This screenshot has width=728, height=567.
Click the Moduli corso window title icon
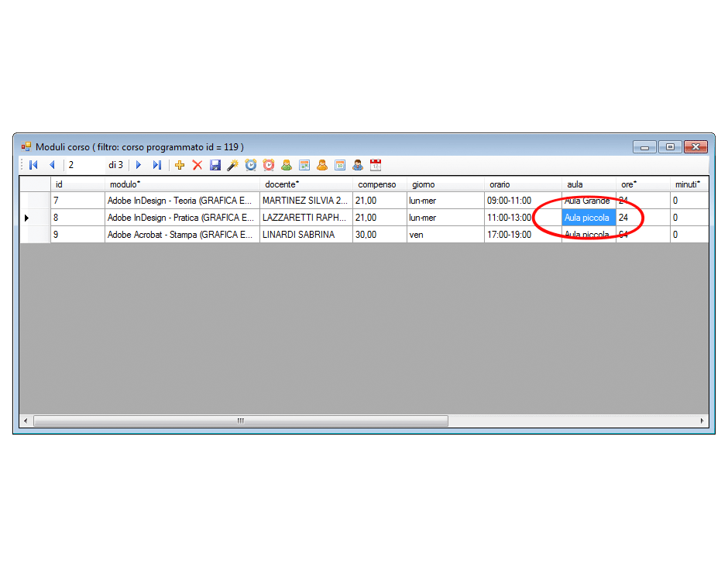(26, 146)
